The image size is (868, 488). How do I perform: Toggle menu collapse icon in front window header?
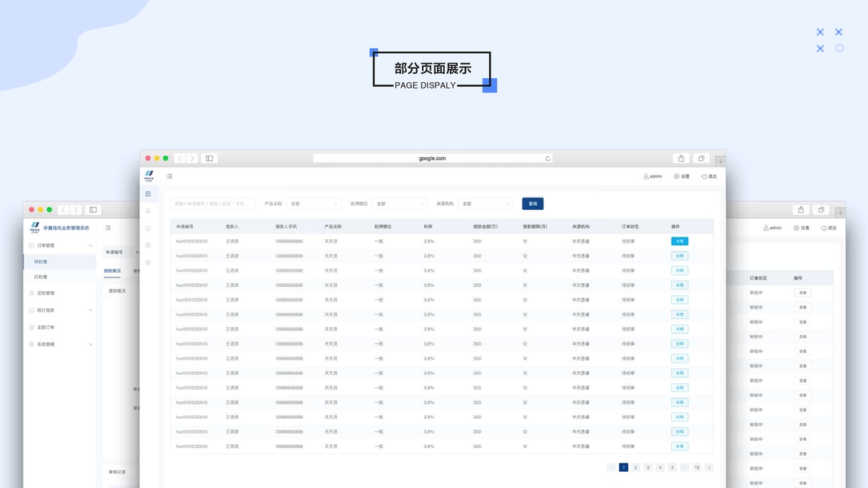coord(169,176)
